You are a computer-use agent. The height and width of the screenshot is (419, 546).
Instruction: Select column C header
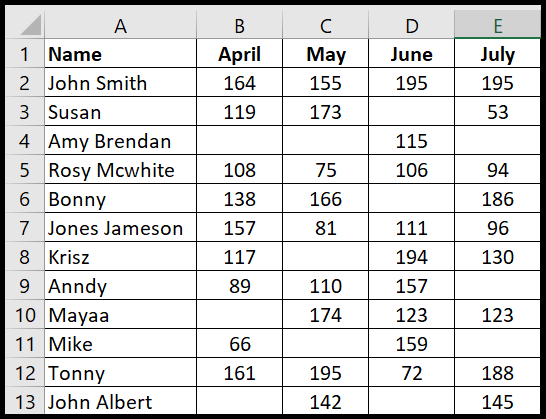click(326, 24)
